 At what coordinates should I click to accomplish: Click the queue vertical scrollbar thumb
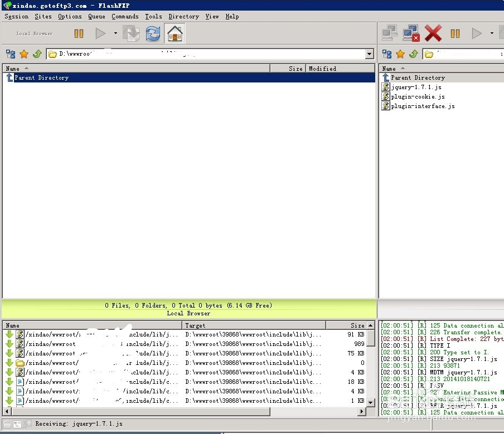pos(371,338)
